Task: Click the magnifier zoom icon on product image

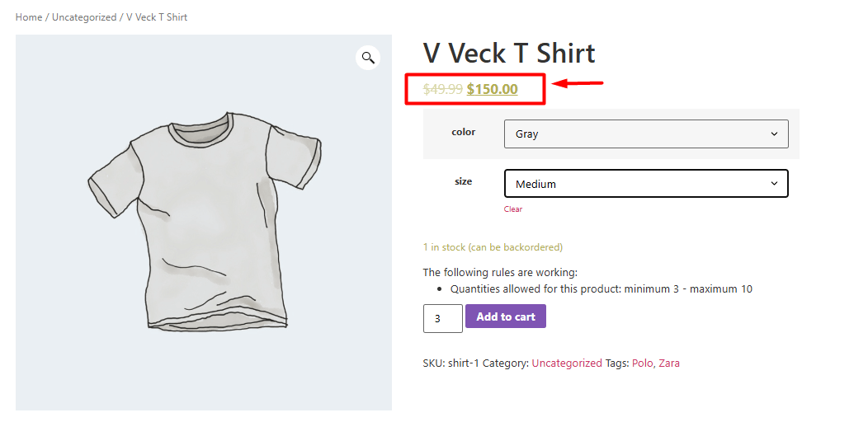Action: [368, 58]
